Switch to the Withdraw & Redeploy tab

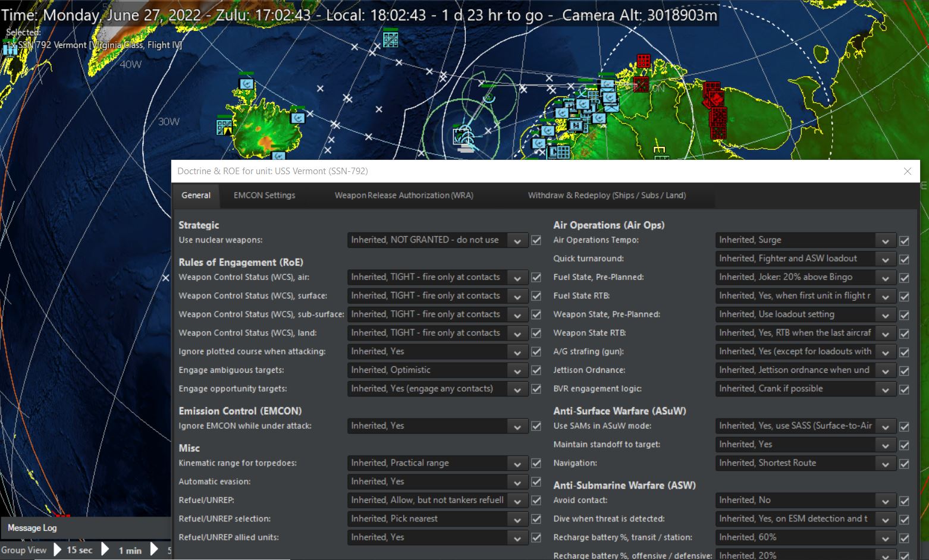[x=607, y=195]
